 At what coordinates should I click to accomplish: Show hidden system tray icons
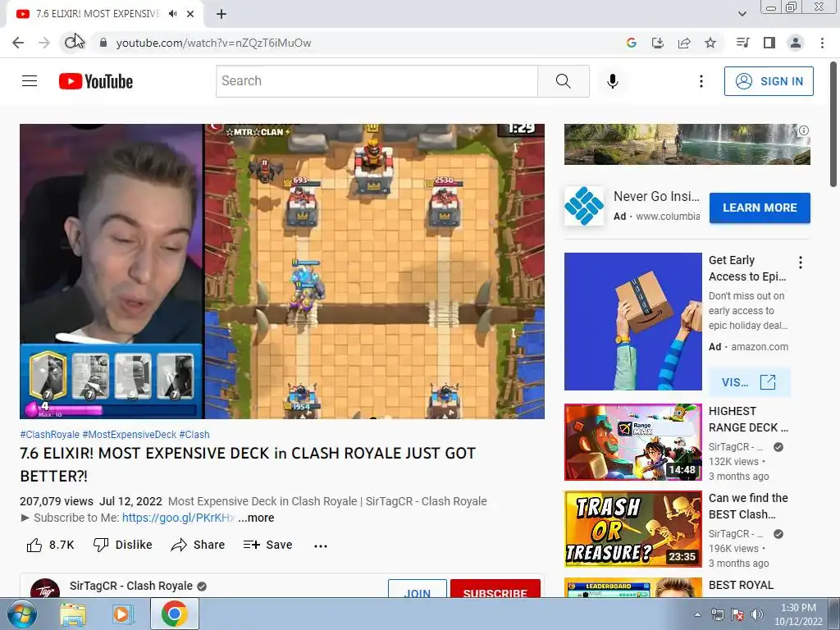tap(697, 614)
